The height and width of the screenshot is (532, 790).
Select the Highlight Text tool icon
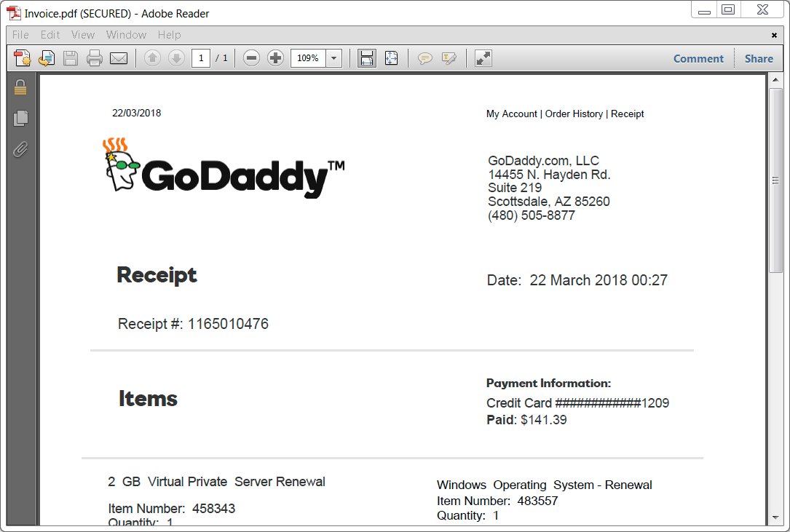pos(449,58)
